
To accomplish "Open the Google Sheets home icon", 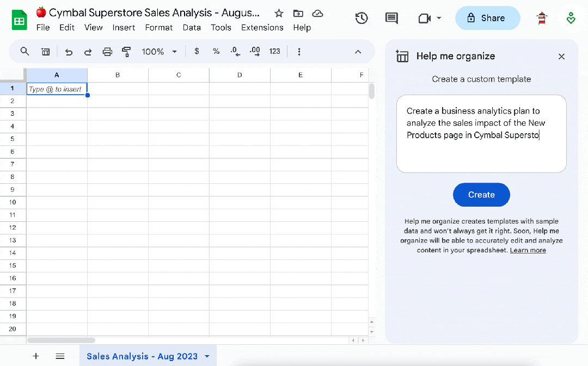I will 19,20.
